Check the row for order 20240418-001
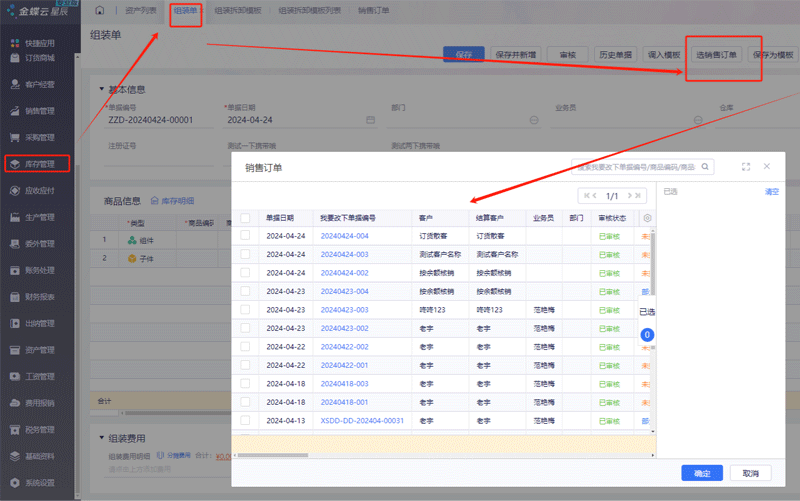This screenshot has height=501, width=800. (245, 402)
